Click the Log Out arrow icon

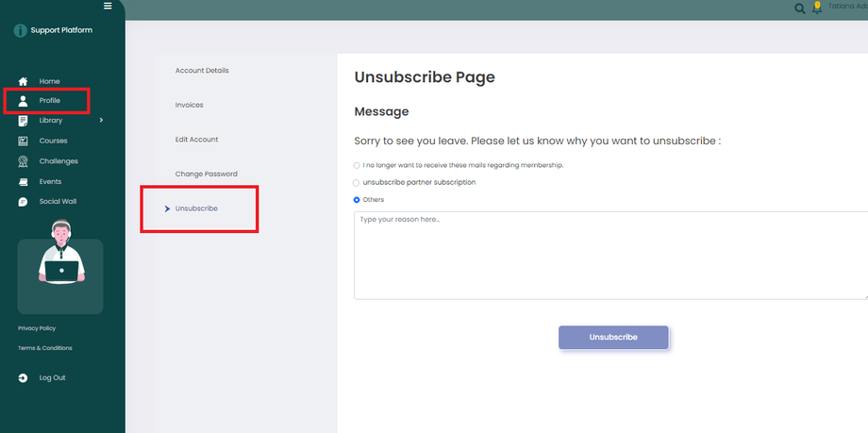pos(23,378)
